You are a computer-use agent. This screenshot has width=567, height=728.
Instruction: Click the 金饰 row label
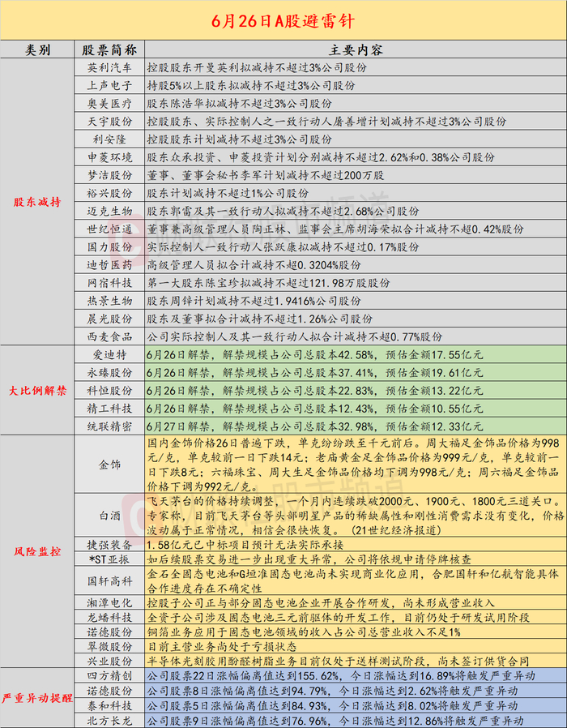click(x=109, y=465)
